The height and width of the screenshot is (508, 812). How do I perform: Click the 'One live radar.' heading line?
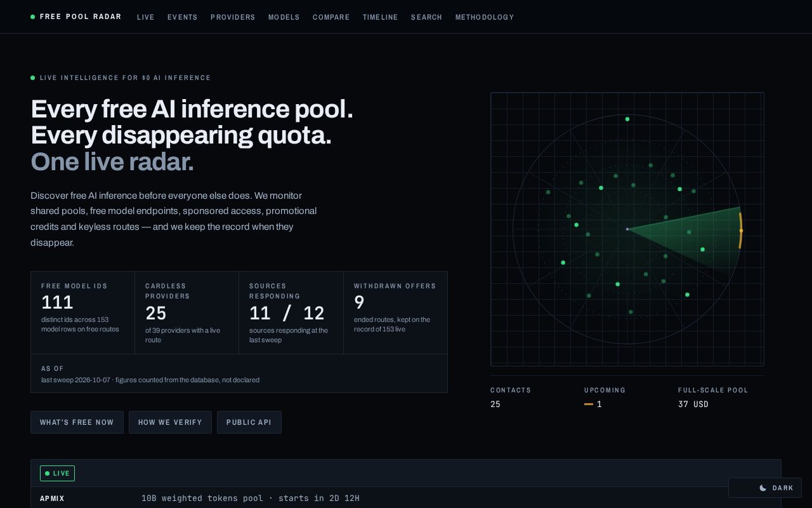point(112,162)
